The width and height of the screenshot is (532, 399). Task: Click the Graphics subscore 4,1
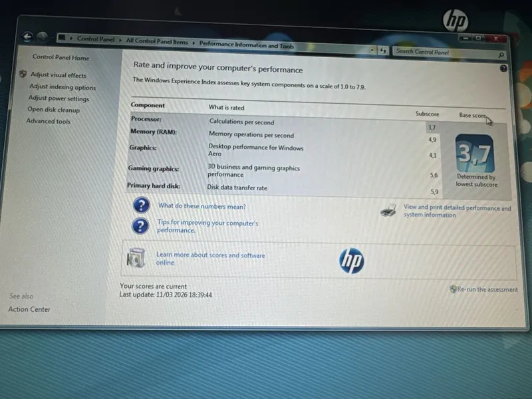[x=433, y=156]
